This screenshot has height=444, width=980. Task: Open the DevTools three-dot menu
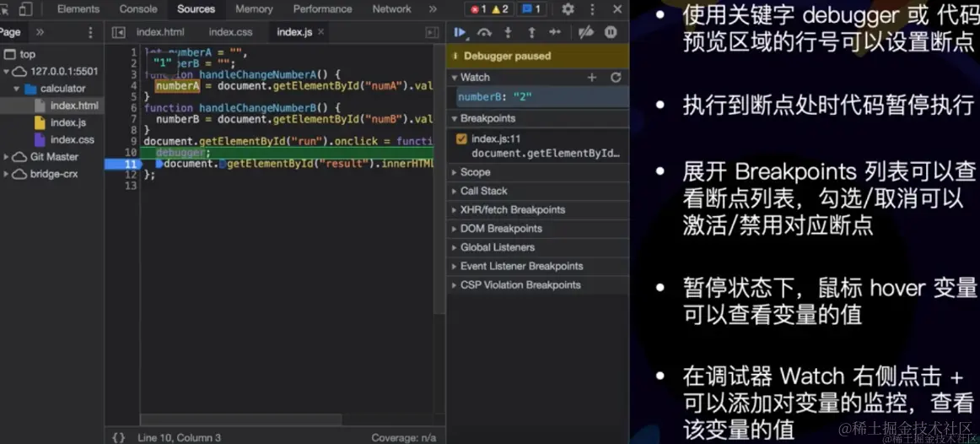593,9
